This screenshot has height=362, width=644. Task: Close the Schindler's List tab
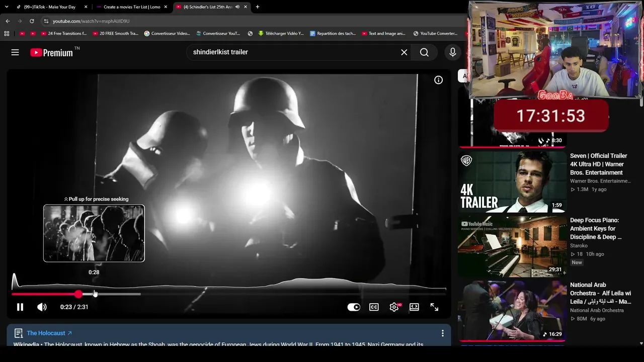click(246, 7)
